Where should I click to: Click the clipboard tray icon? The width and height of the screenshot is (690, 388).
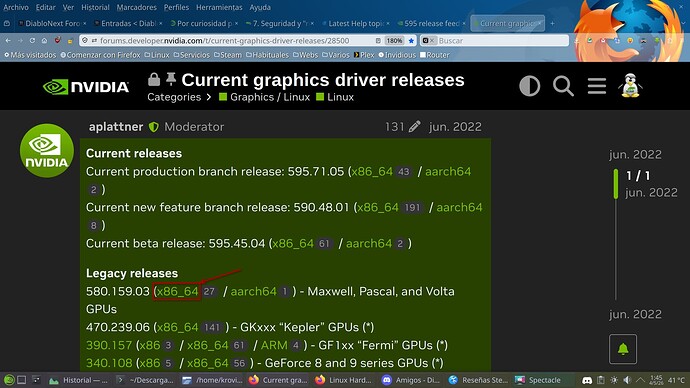click(x=601, y=380)
